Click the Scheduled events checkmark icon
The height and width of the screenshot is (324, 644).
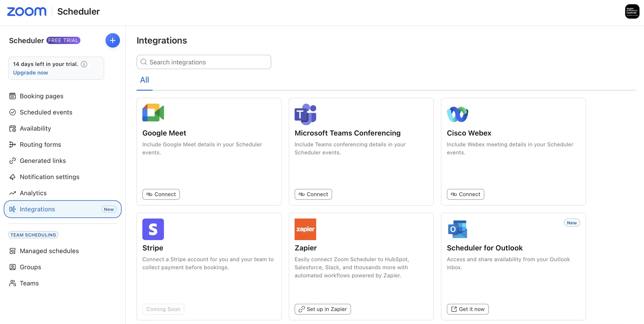13,112
